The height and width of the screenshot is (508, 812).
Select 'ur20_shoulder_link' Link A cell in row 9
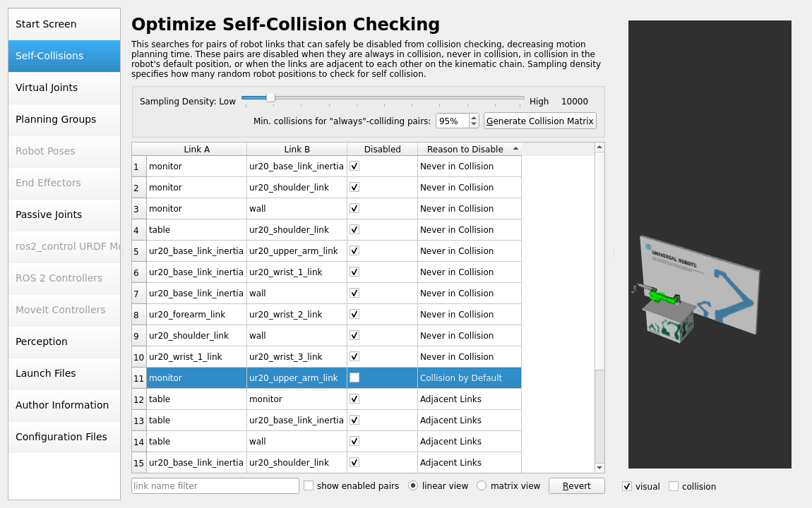pos(197,336)
